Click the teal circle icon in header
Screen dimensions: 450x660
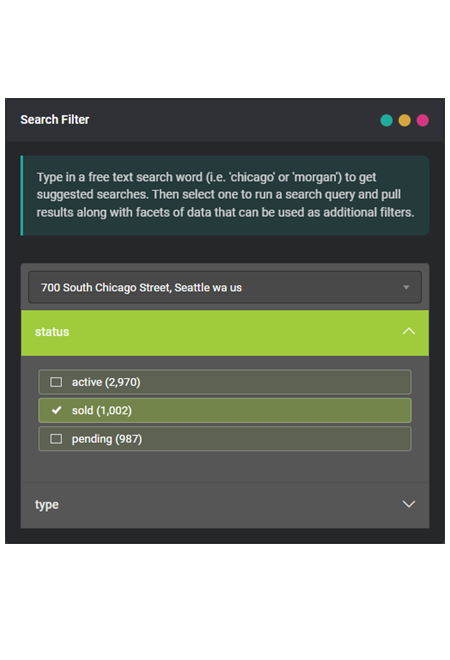click(386, 120)
